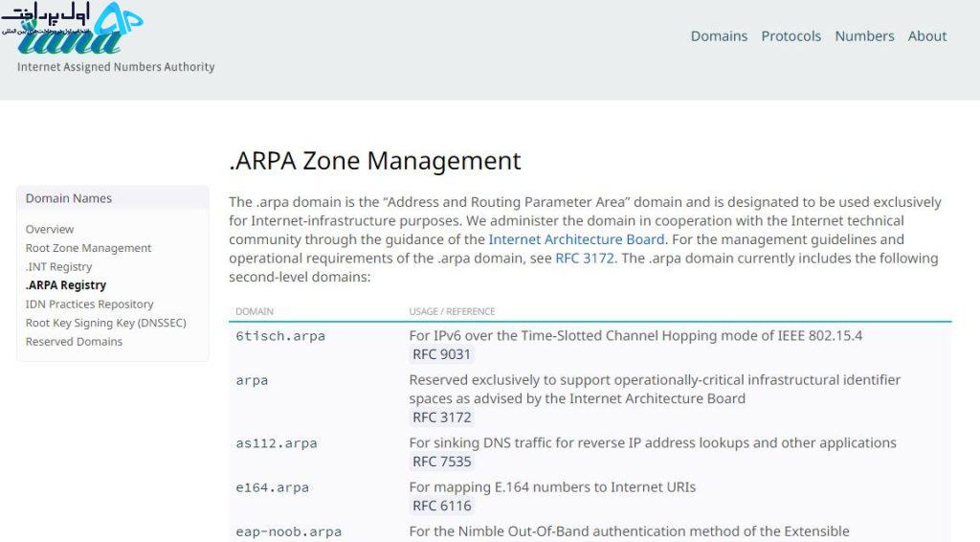Follow the Internet Architecture Board link
Viewport: 980px width, 542px height.
point(576,239)
